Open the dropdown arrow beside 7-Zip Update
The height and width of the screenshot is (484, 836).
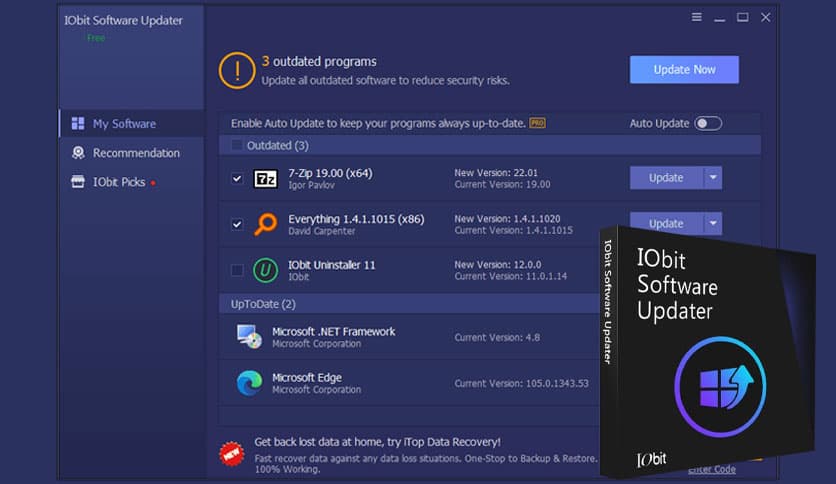point(713,178)
